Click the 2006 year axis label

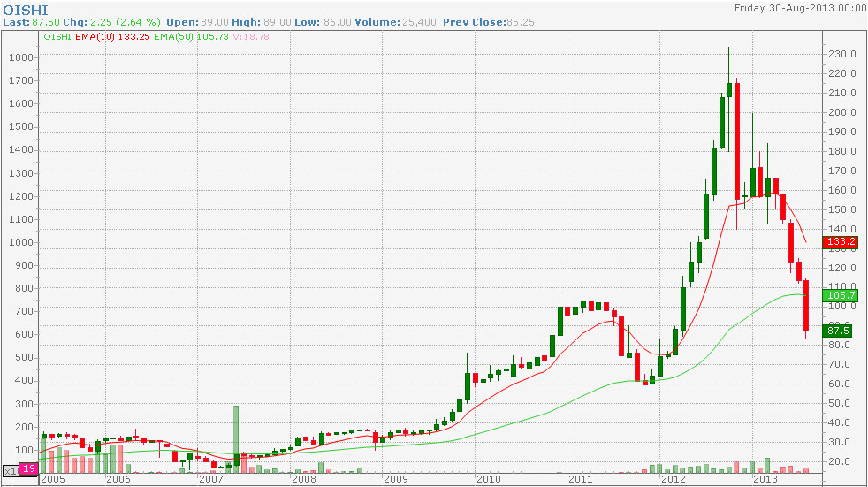pyautogui.click(x=118, y=479)
